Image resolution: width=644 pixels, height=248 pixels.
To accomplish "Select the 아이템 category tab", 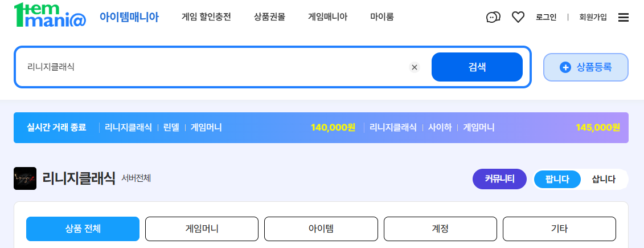I will click(321, 229).
